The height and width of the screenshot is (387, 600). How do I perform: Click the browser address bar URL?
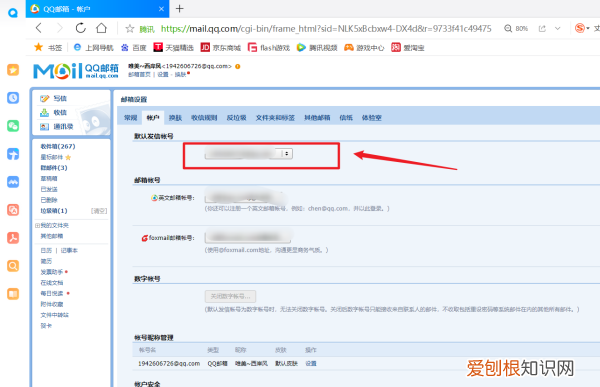pyautogui.click(x=326, y=29)
